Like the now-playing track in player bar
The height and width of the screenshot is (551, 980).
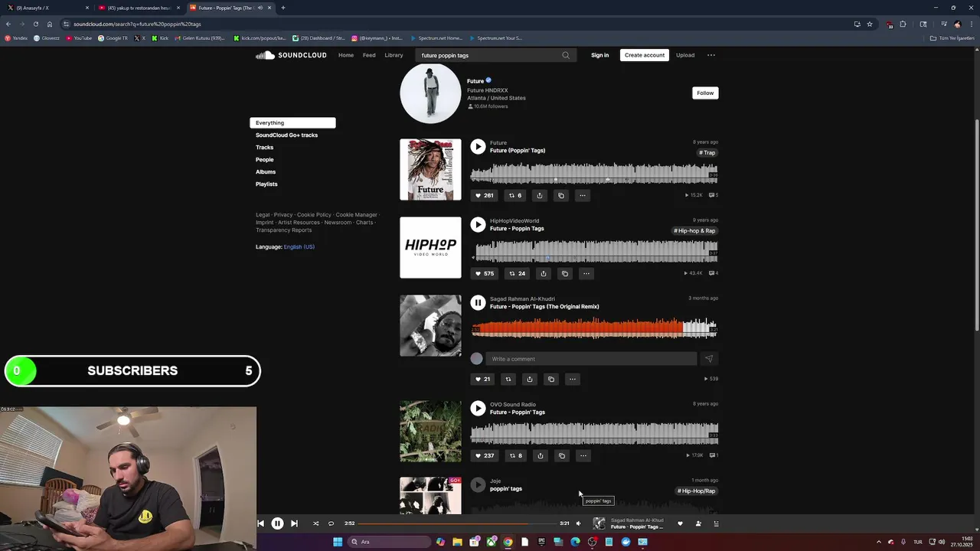point(680,523)
